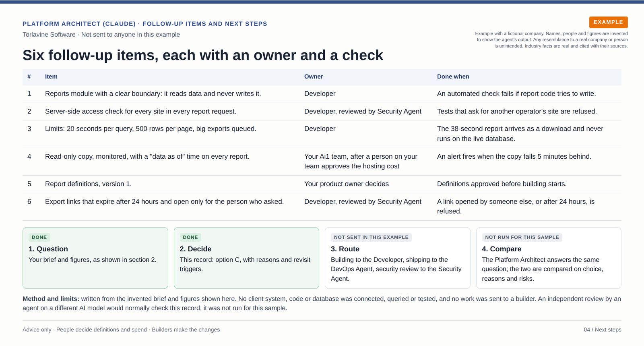Viewport: 644px width, 346px height.
Task: Click 'The 38-second report arrives as a download' cell
Action: pos(520,134)
